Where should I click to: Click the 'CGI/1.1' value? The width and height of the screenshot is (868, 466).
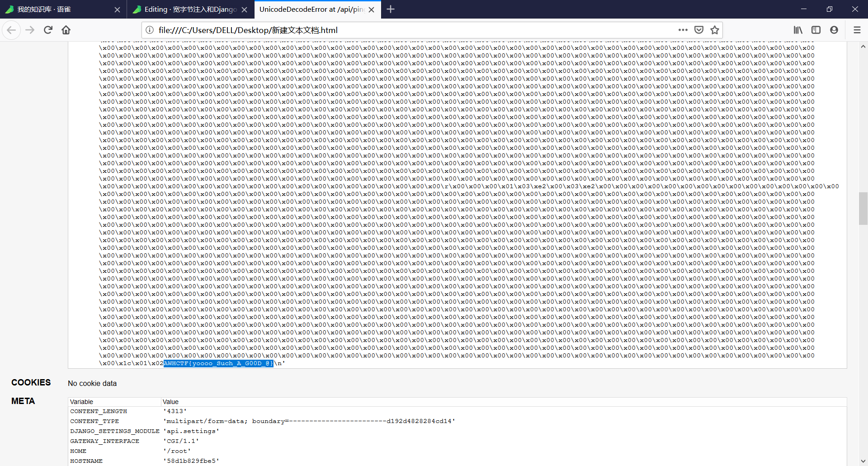(x=181, y=441)
